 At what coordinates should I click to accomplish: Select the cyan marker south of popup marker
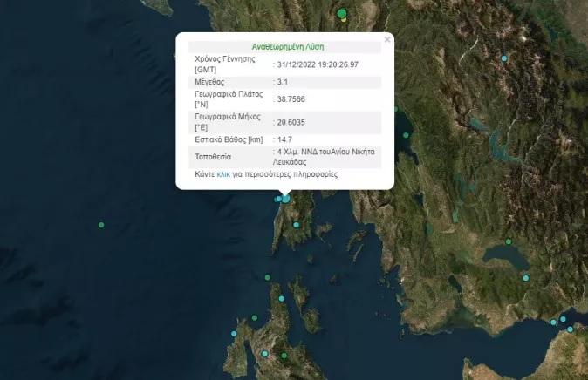[x=296, y=225]
